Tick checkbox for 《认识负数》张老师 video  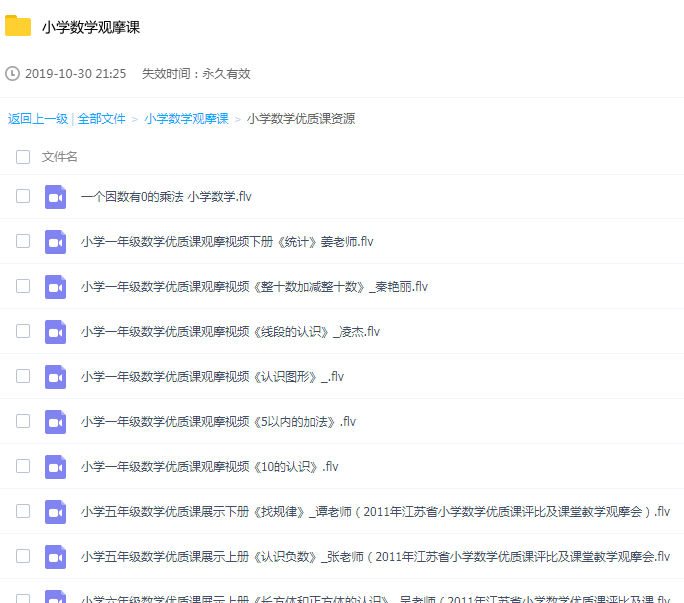pos(23,556)
